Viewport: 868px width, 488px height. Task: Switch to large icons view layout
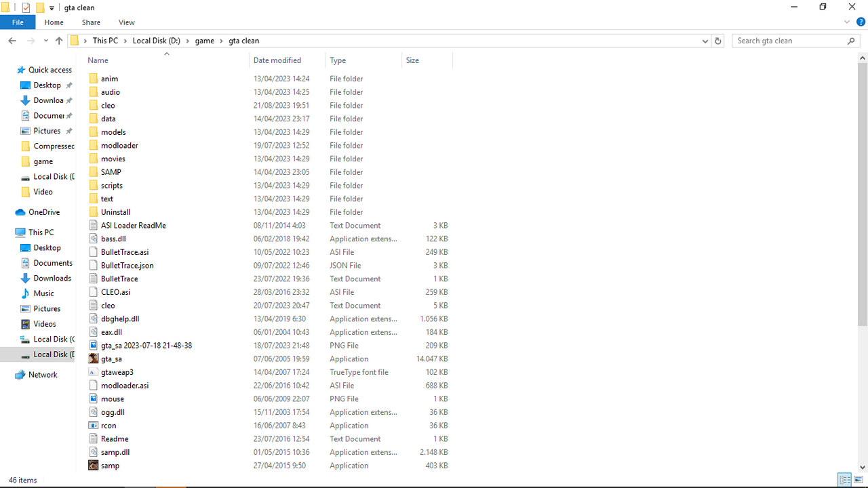tap(858, 480)
